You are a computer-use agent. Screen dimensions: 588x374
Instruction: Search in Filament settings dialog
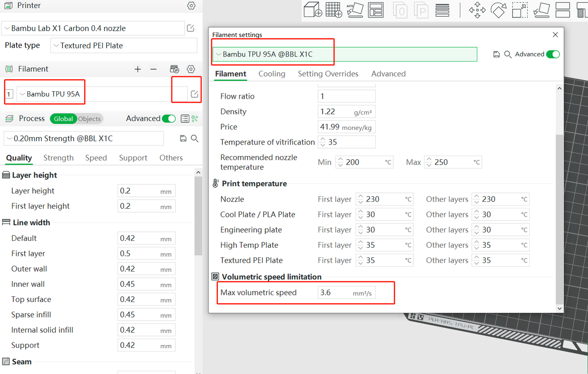[x=508, y=54]
